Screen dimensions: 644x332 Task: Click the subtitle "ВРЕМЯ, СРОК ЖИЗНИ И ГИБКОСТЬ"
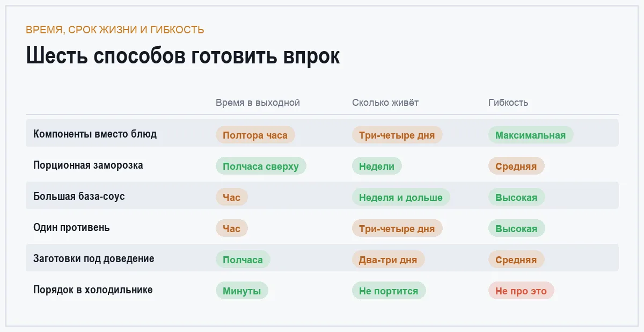coord(115,30)
